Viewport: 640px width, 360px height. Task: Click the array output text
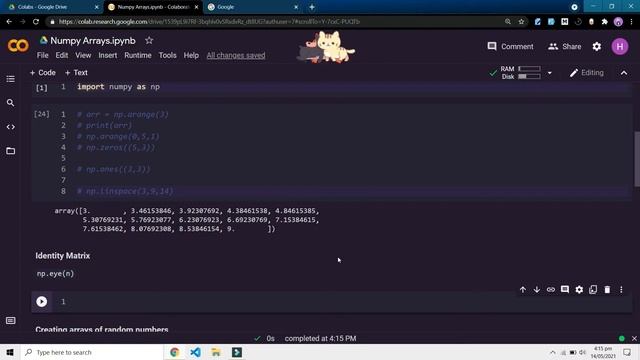point(187,220)
